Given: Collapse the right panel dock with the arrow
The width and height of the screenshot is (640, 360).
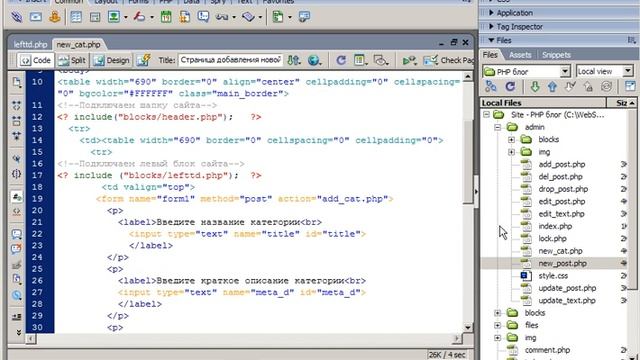Looking at the screenshot, I should click(476, 191).
